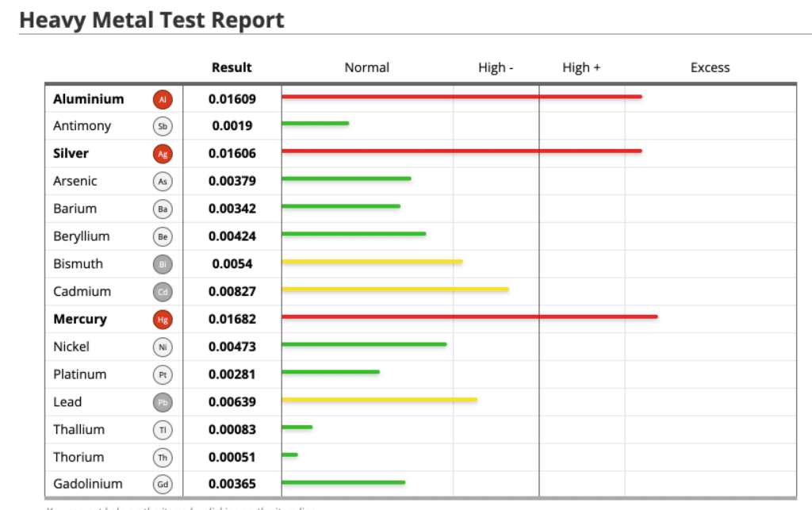Select the Arsenic row label
The width and height of the screenshot is (812, 510).
coord(75,181)
